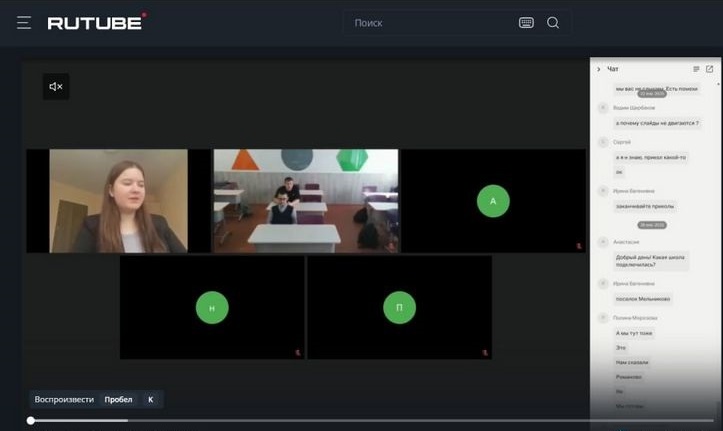This screenshot has width=723, height=431.
Task: Click the green A participant avatar
Action: click(493, 201)
